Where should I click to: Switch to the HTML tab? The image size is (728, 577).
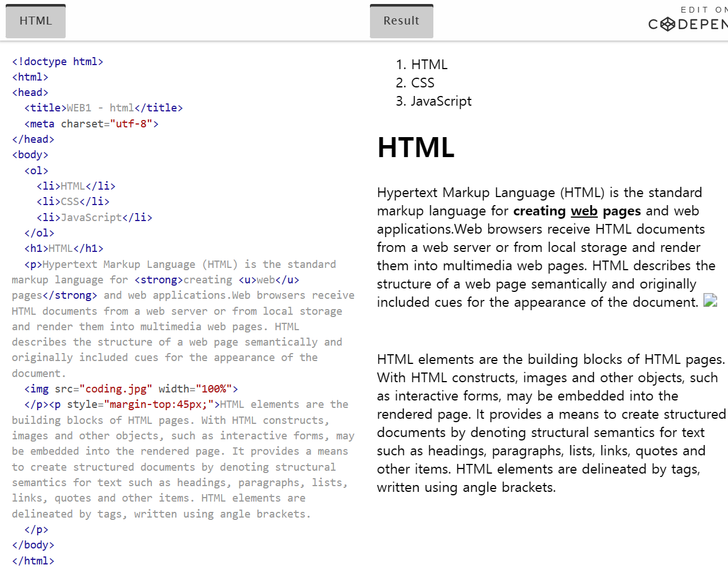tap(35, 21)
